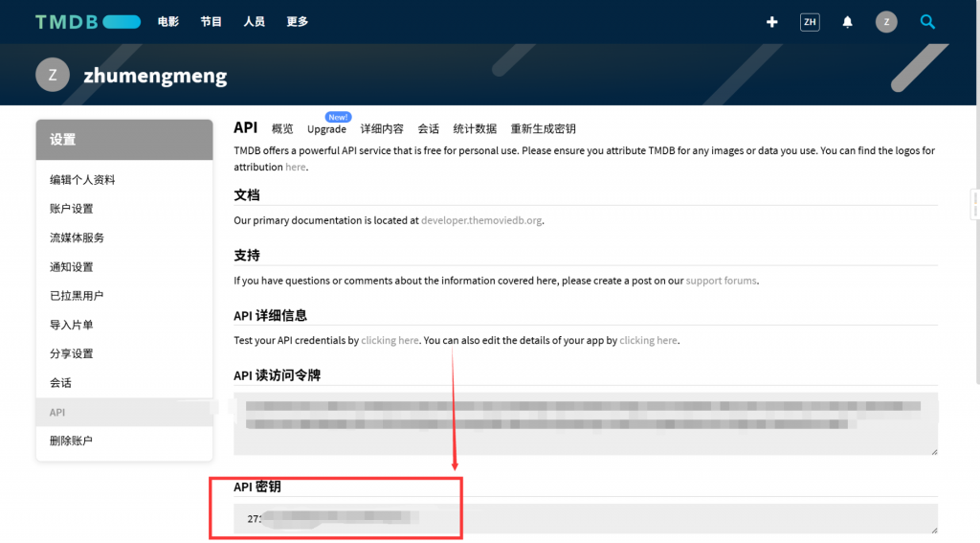The image size is (980, 543).
Task: Open the ZH language selector
Action: 810,22
